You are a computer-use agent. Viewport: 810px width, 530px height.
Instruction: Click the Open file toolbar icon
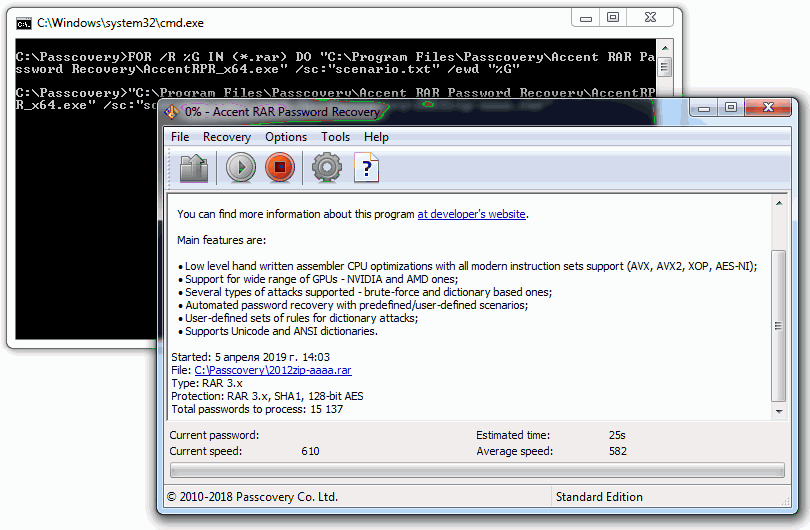coord(194,168)
